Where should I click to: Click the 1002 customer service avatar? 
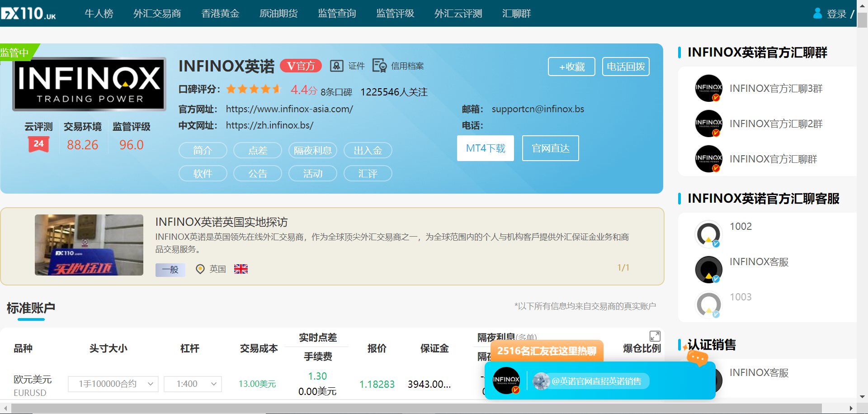tap(708, 234)
